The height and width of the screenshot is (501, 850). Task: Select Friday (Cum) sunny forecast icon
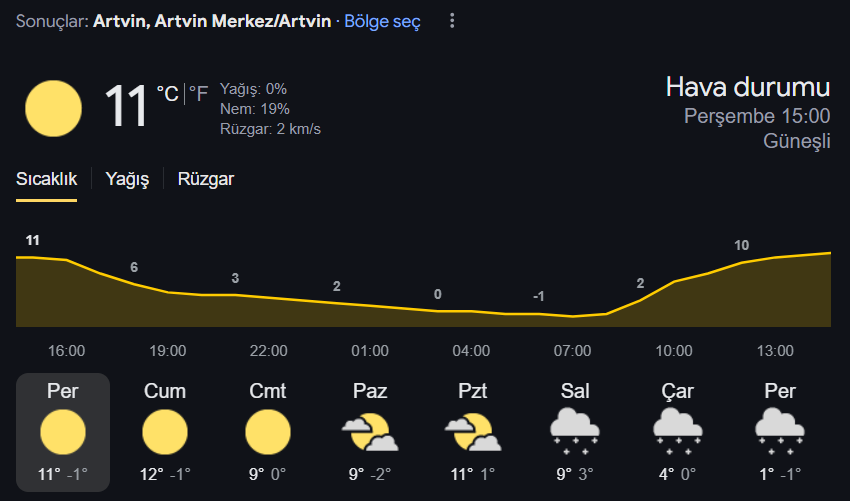(165, 432)
